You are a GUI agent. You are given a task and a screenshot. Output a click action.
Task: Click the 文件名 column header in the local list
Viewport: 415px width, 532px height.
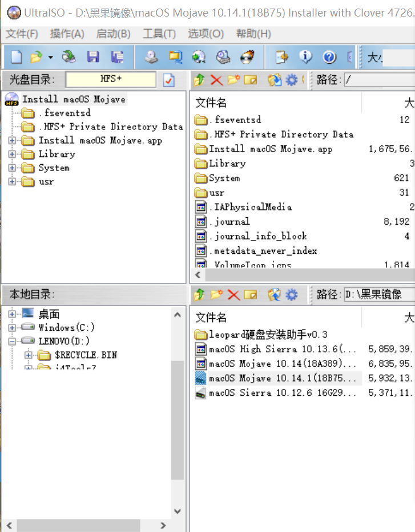[x=211, y=317]
